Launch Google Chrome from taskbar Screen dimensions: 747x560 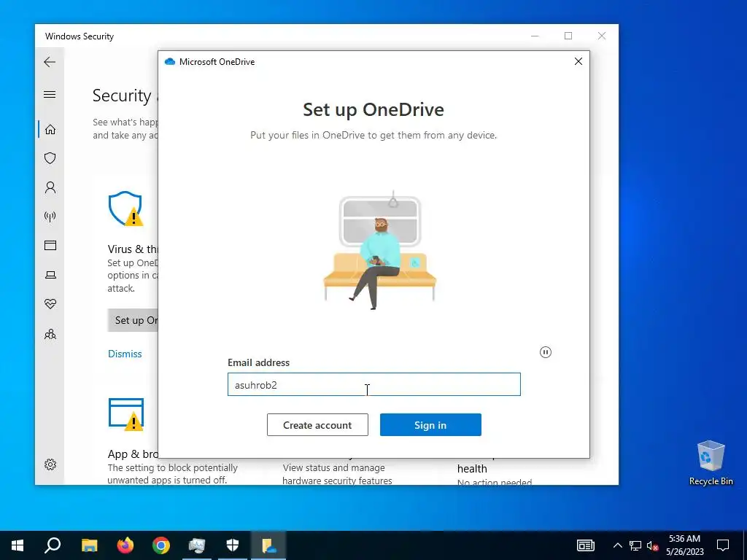[161, 545]
